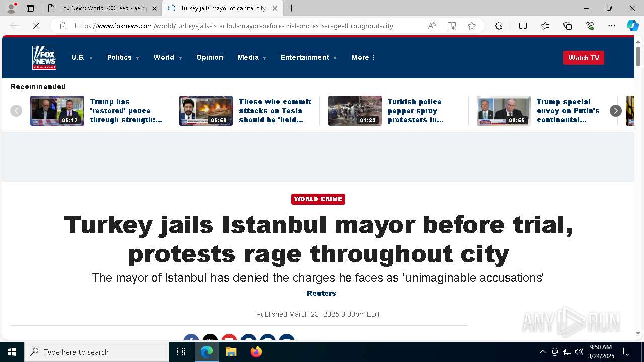Open volume control in system tray
644x362 pixels.
[579, 352]
